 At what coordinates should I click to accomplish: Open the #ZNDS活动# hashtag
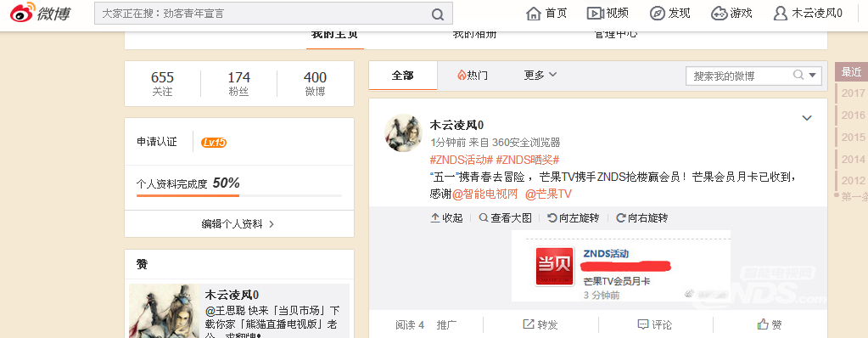pyautogui.click(x=461, y=160)
